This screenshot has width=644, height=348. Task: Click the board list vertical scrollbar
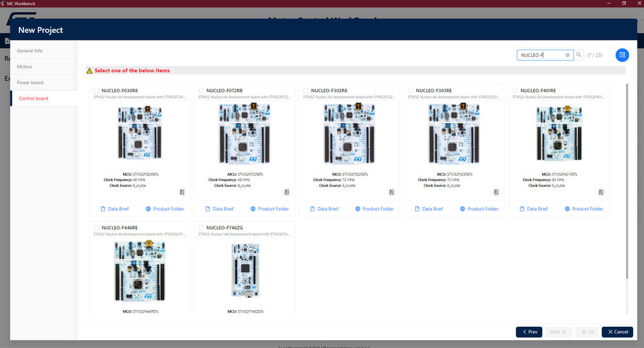(x=627, y=180)
